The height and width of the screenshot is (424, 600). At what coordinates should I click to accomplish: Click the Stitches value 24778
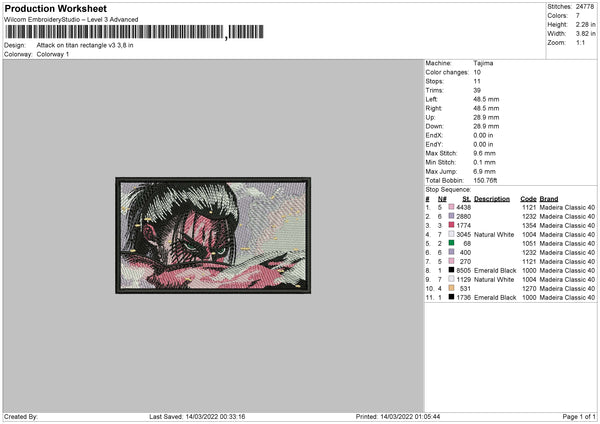click(585, 7)
